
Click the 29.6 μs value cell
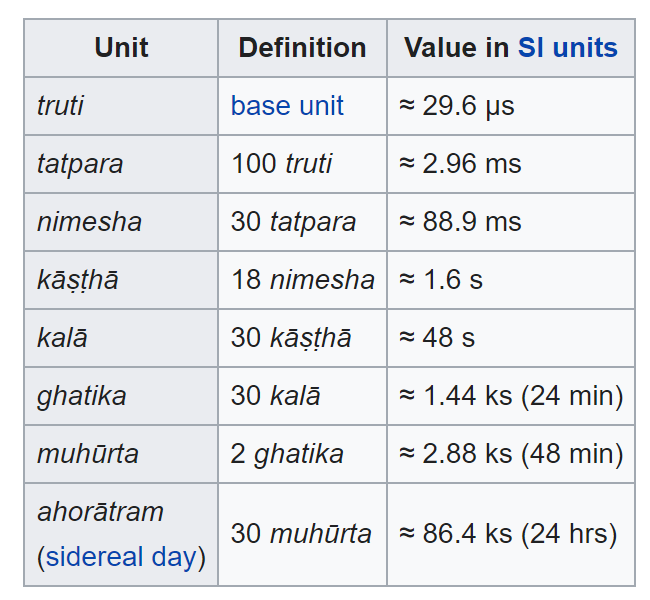pos(511,106)
